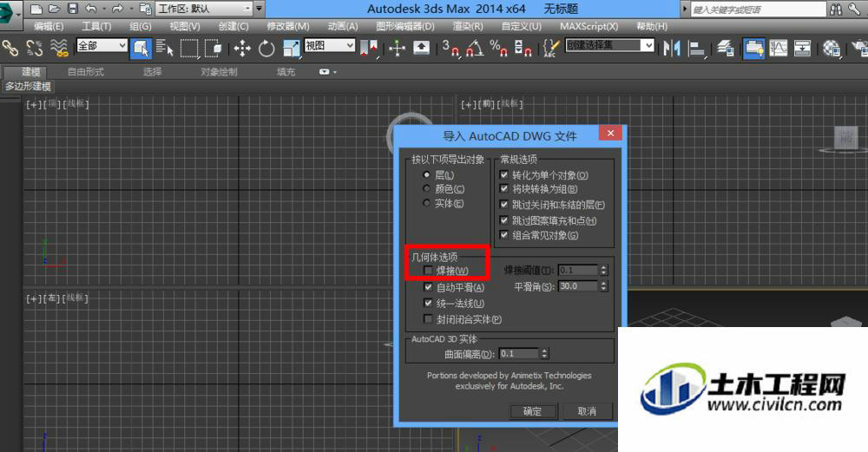Click the Undo arrow icon

click(91, 9)
